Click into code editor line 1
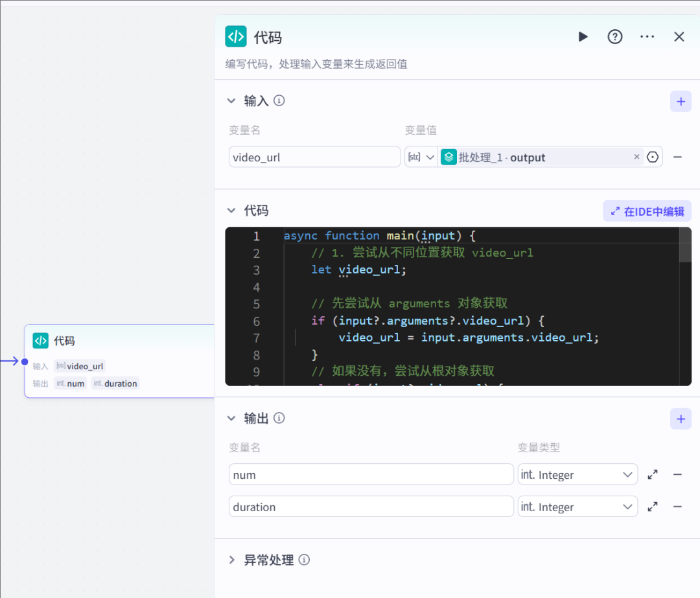The image size is (700, 598). tap(379, 236)
